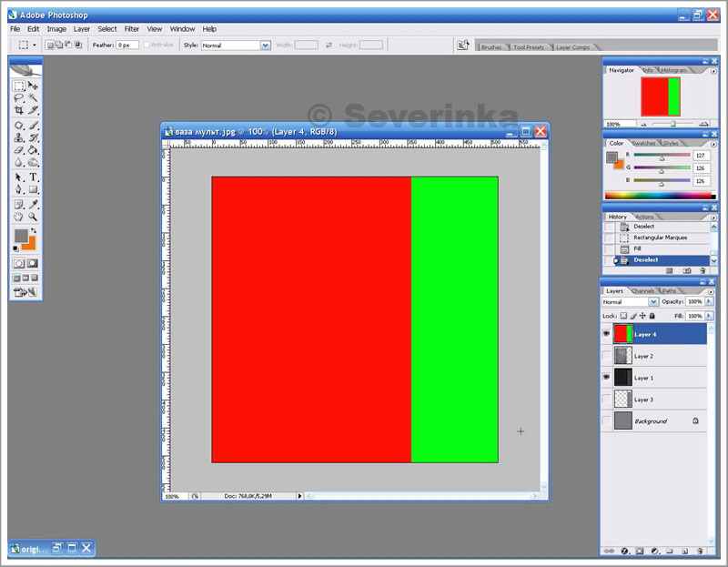Expand the layer Opacity slider arrow
The width and height of the screenshot is (728, 567).
tap(707, 301)
